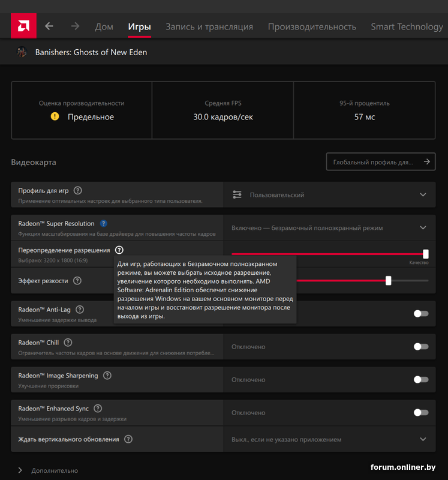Click the Banishers game thumbnail icon
The height and width of the screenshot is (480, 448).
[22, 52]
